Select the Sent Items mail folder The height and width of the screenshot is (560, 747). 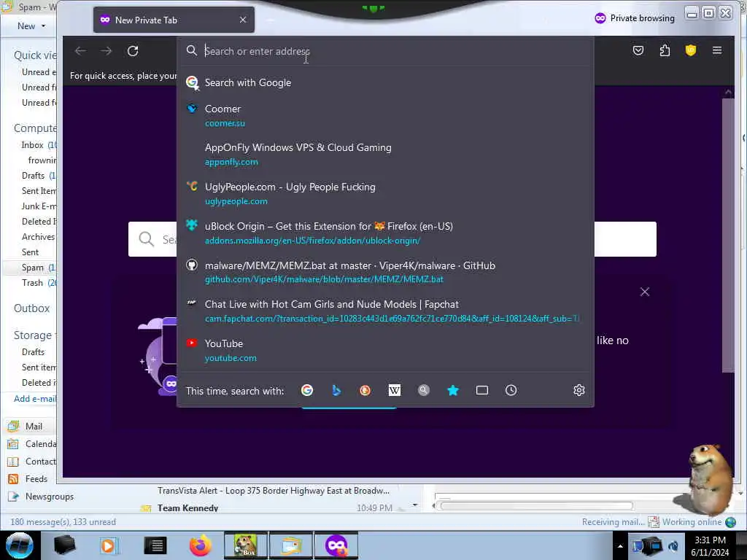(39, 190)
